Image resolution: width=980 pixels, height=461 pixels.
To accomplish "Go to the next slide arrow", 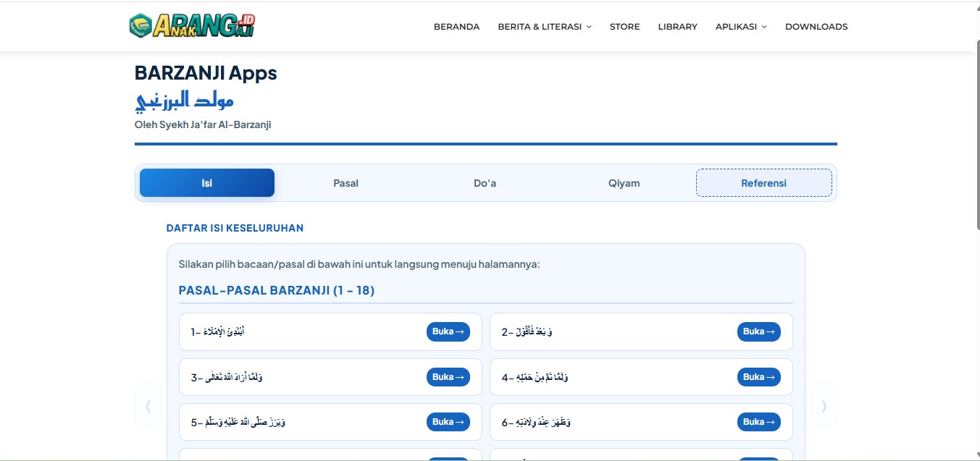I will [x=824, y=405].
